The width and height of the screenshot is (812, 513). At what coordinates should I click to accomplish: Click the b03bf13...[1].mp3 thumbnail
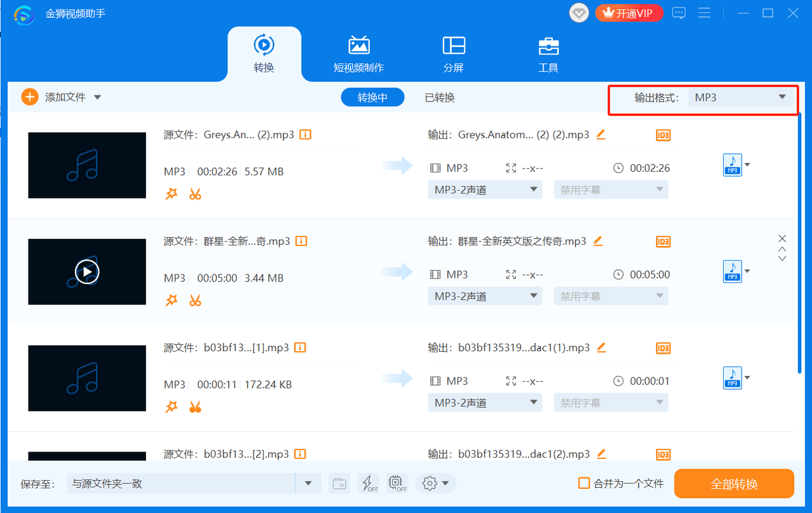pos(87,379)
